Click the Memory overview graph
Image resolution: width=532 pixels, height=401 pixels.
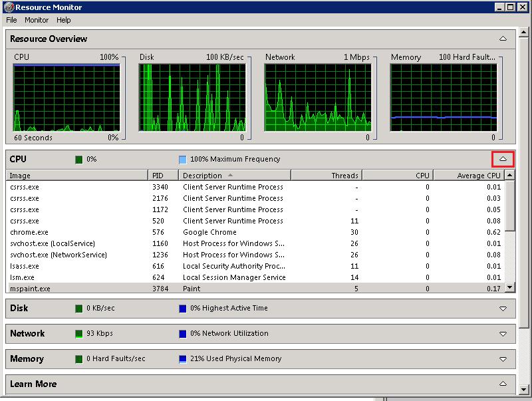click(444, 98)
